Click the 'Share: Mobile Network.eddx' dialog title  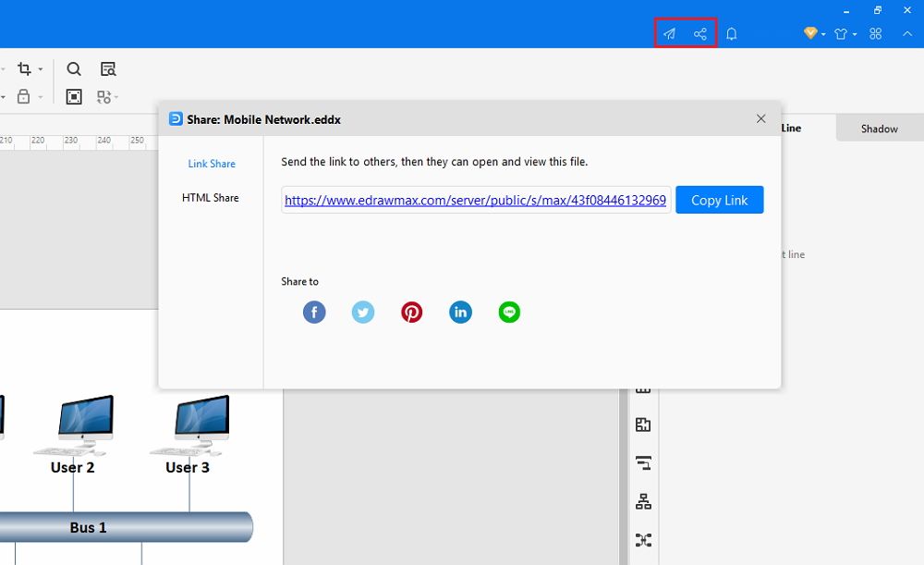[x=264, y=119]
